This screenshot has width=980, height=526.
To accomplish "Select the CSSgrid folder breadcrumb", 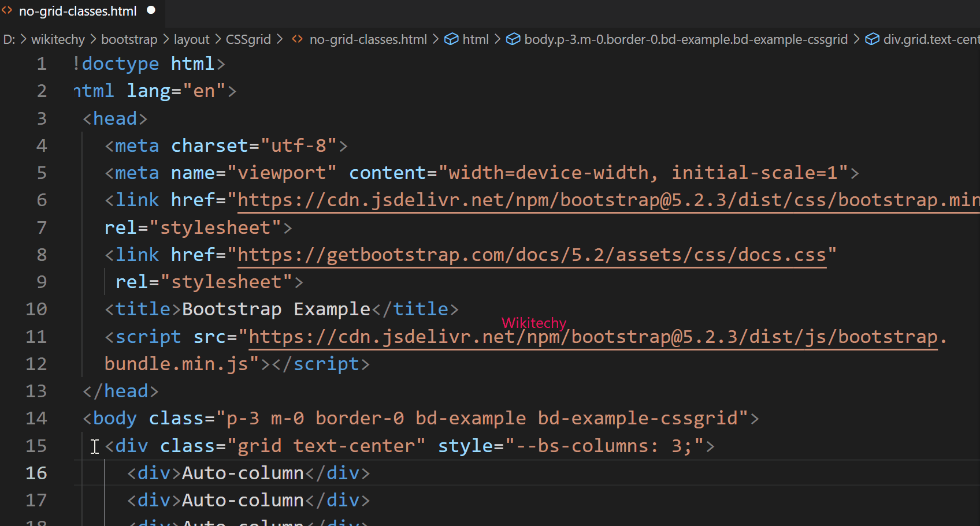I will coord(248,39).
